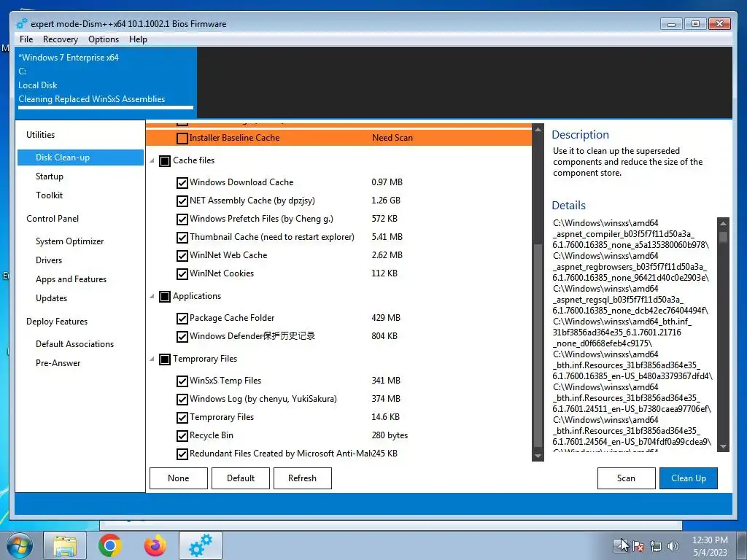Open the taskbar clock showing 12:30 PM

click(x=710, y=546)
